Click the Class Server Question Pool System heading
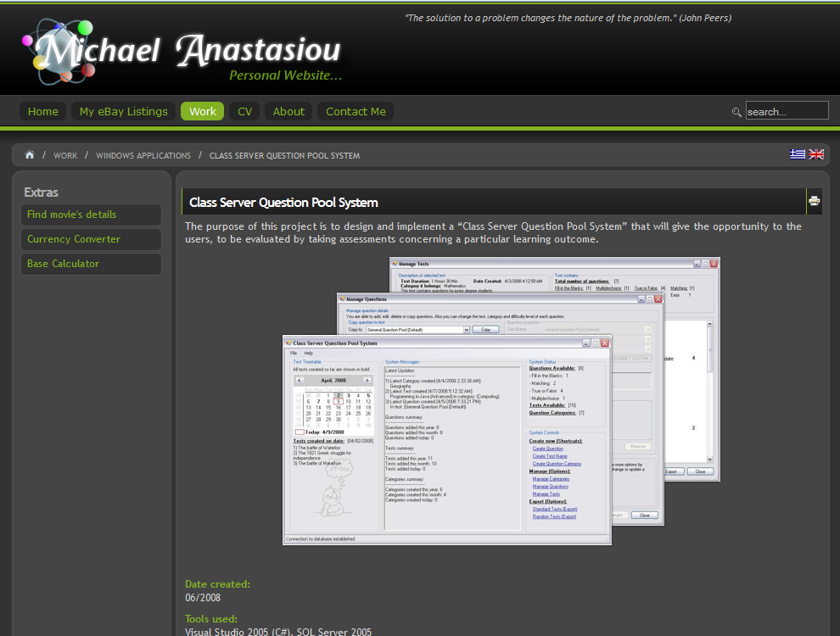This screenshot has height=636, width=840. pos(283,203)
